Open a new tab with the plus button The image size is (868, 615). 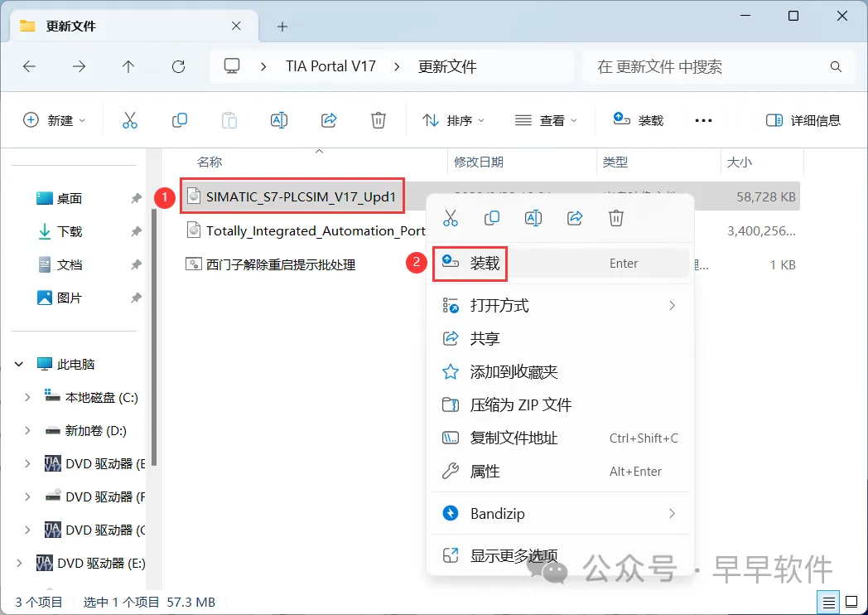[x=282, y=26]
